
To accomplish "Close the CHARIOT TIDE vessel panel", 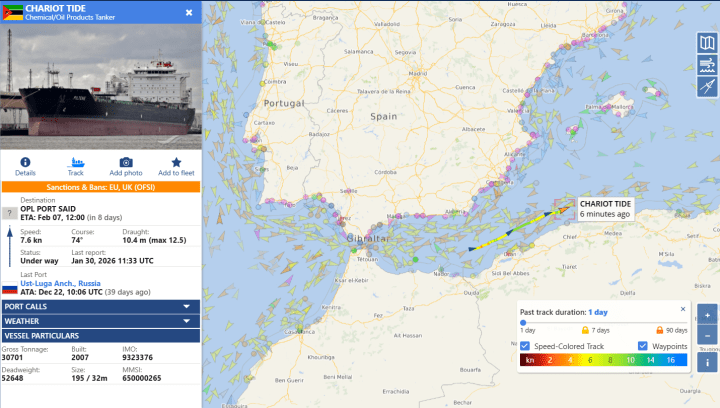I will coord(189,12).
